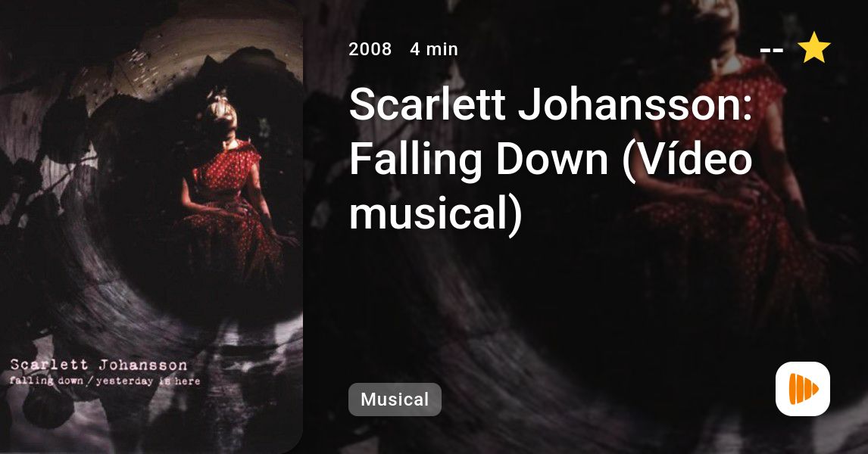
Task: Click the "--" rating placeholder
Action: 772,51
